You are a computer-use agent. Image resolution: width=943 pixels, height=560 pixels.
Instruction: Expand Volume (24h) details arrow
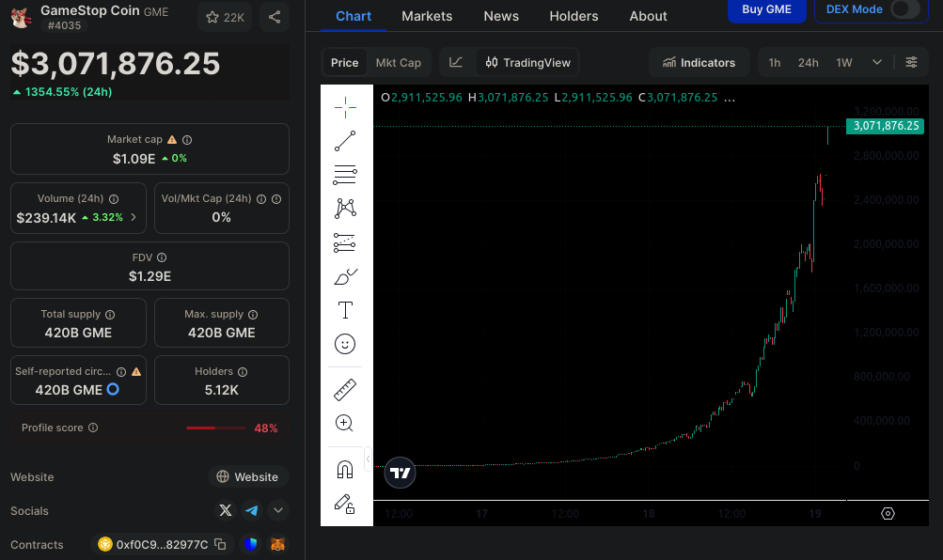[x=134, y=217]
